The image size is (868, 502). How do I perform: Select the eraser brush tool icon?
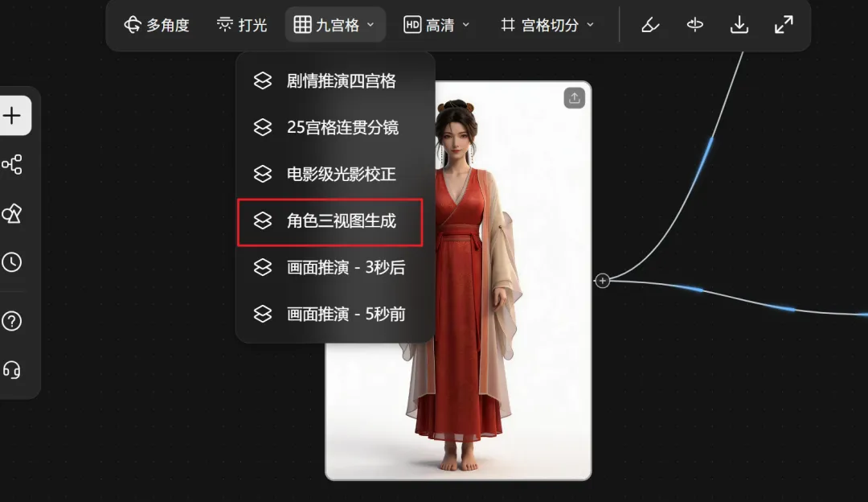[650, 25]
